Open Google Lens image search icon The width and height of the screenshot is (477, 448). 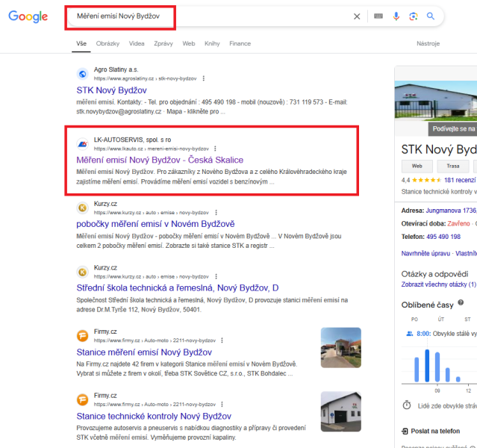coord(413,16)
